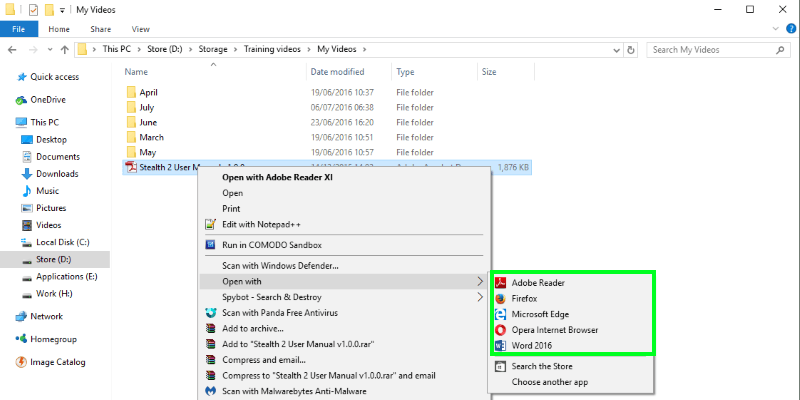Open the Quick Access Toolbar customize dropdown
The height and width of the screenshot is (400, 800).
(62, 10)
